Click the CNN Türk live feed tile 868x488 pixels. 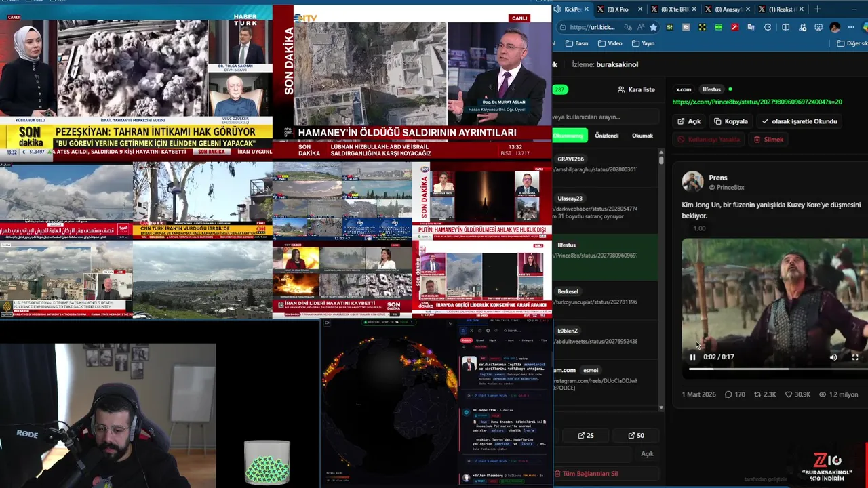pyautogui.click(x=202, y=201)
